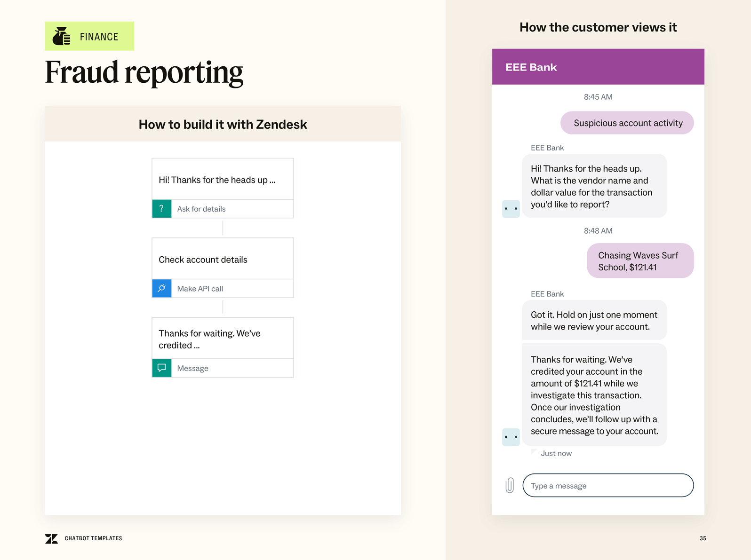Select the question mark Ask for details icon
This screenshot has height=560, width=751.
coord(161,209)
